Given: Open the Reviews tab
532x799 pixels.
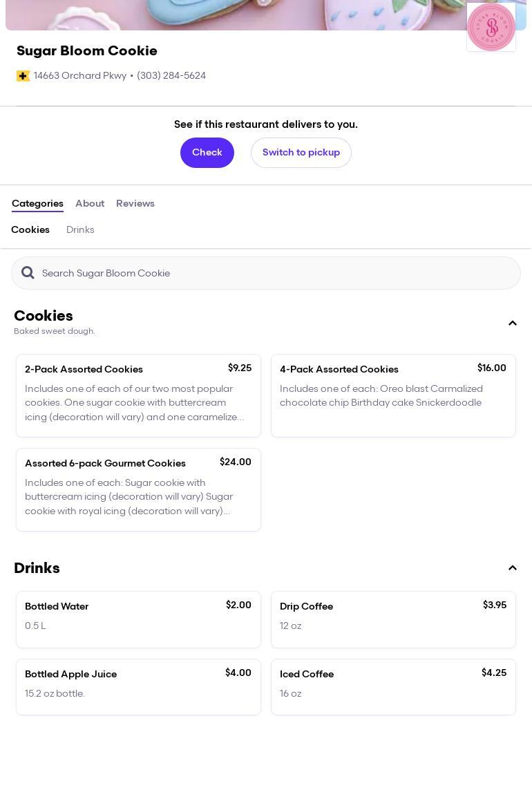Looking at the screenshot, I should pyautogui.click(x=135, y=204).
